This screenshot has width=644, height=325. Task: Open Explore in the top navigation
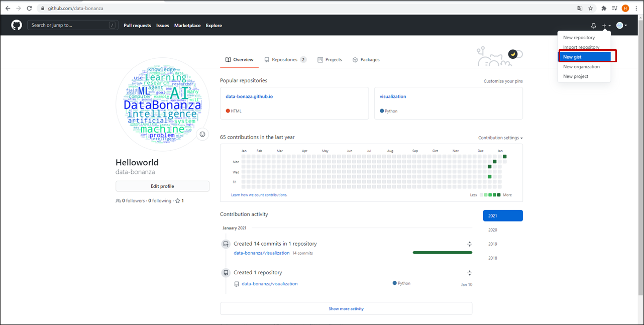[213, 26]
